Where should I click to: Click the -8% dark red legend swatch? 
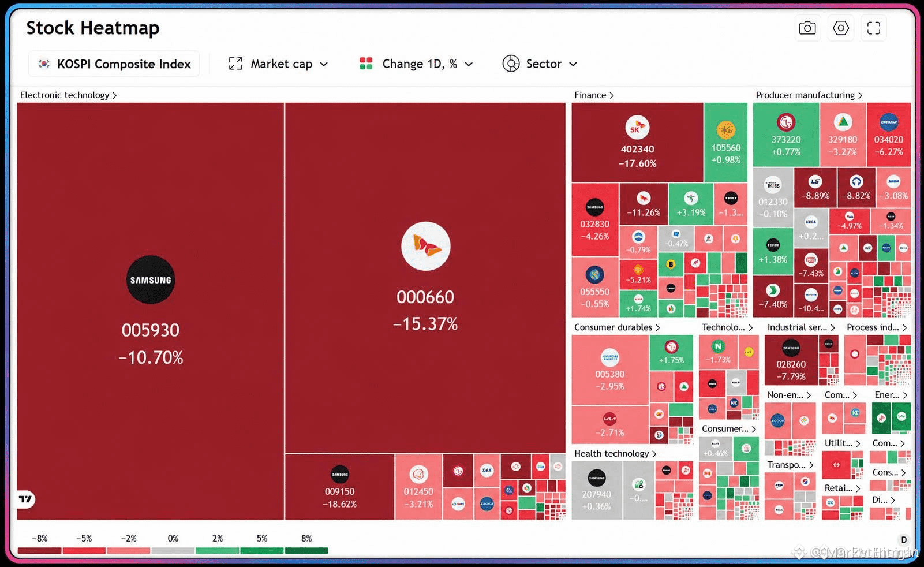39,551
